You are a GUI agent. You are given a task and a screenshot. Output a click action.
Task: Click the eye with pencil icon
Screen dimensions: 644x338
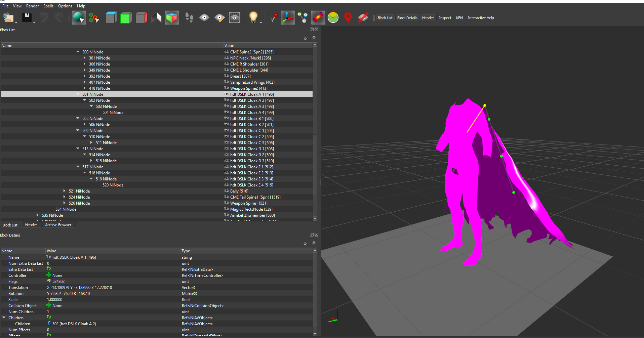click(x=219, y=17)
